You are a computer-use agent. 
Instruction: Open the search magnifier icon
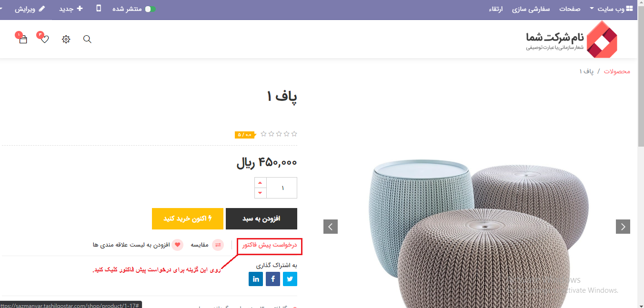pyautogui.click(x=87, y=40)
